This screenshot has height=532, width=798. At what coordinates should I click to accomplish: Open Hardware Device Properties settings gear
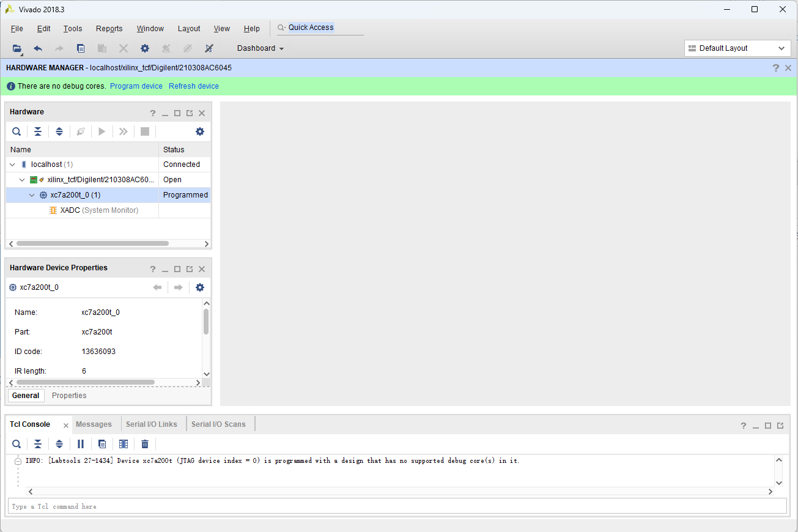(x=200, y=287)
